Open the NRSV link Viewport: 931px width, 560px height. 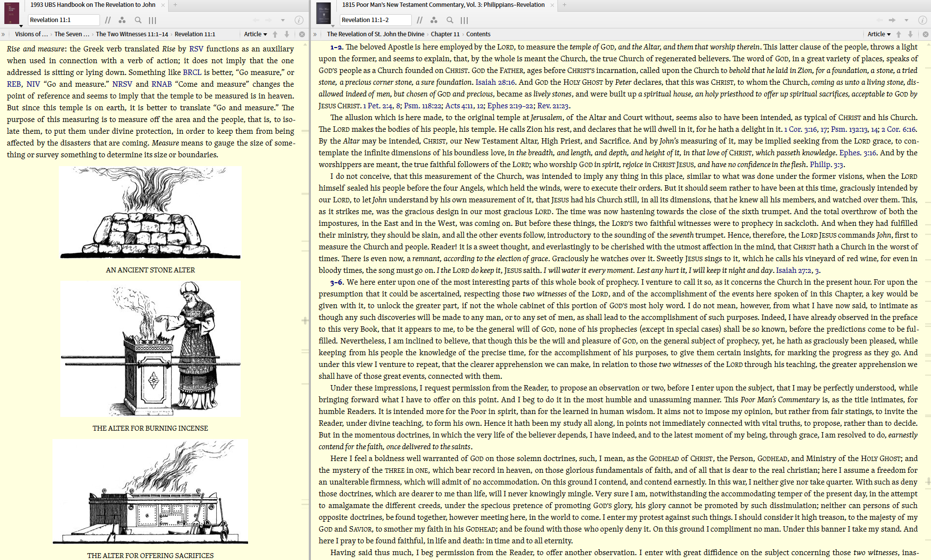click(122, 84)
